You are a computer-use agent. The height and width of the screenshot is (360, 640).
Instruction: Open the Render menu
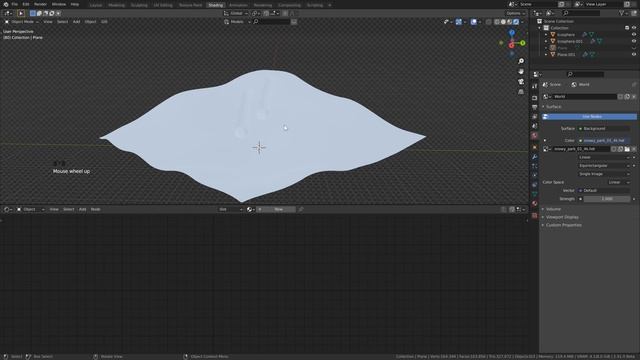tap(40, 4)
